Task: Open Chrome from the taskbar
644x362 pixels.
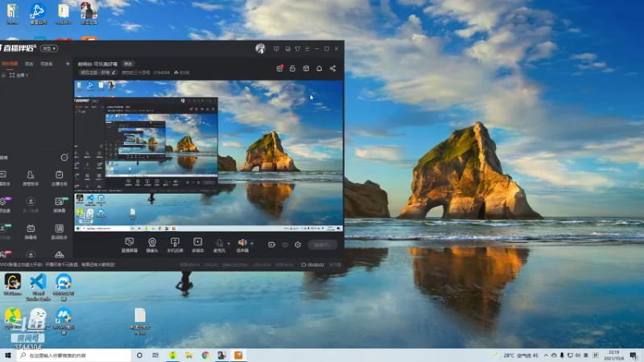Action: 205,355
